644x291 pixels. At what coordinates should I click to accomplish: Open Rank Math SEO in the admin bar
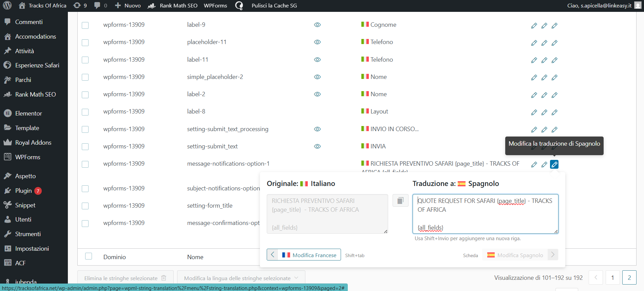tap(173, 5)
